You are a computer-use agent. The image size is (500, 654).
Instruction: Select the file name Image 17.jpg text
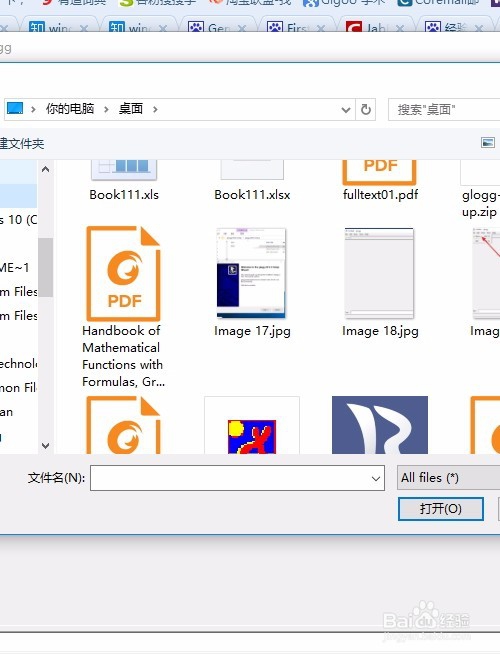click(x=252, y=331)
